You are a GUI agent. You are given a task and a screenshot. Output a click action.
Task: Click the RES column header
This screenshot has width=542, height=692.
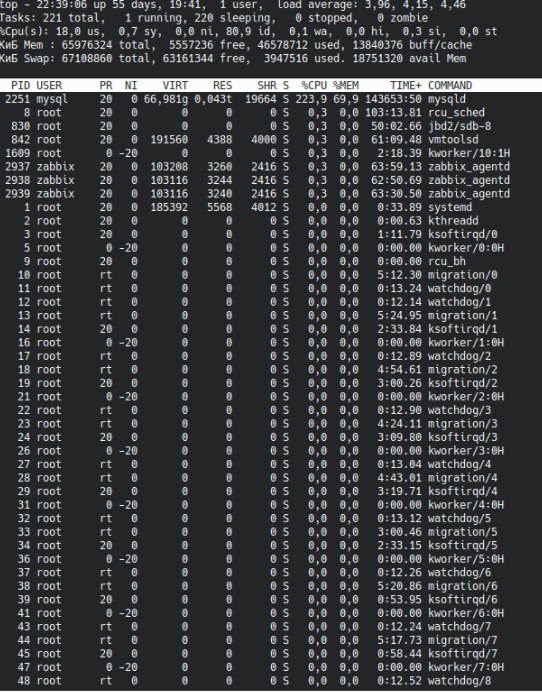click(222, 85)
